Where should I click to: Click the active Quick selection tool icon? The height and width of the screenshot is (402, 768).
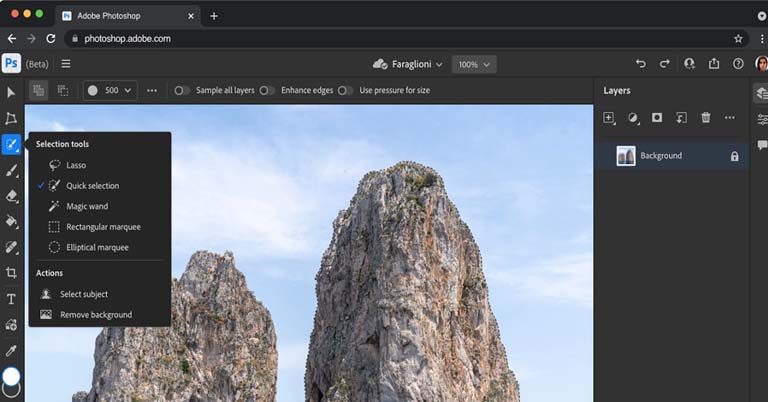(x=11, y=144)
